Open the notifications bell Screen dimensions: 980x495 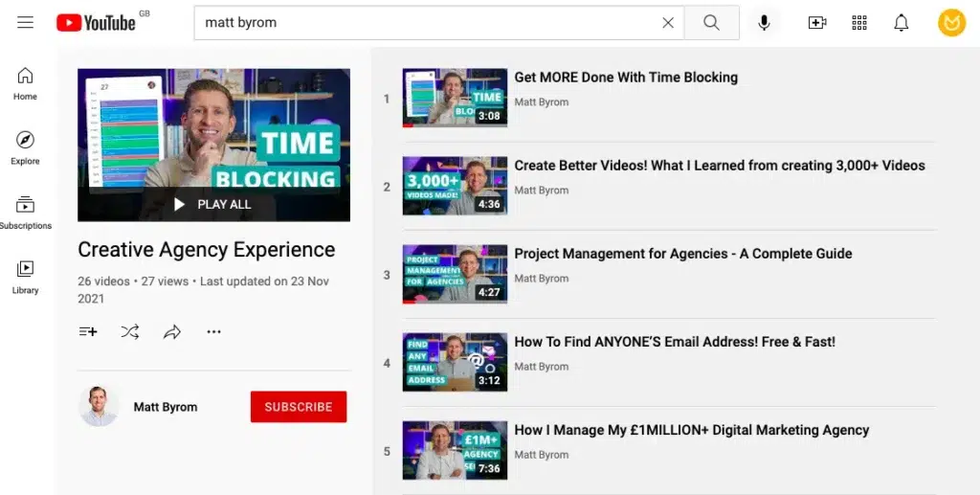pos(901,23)
